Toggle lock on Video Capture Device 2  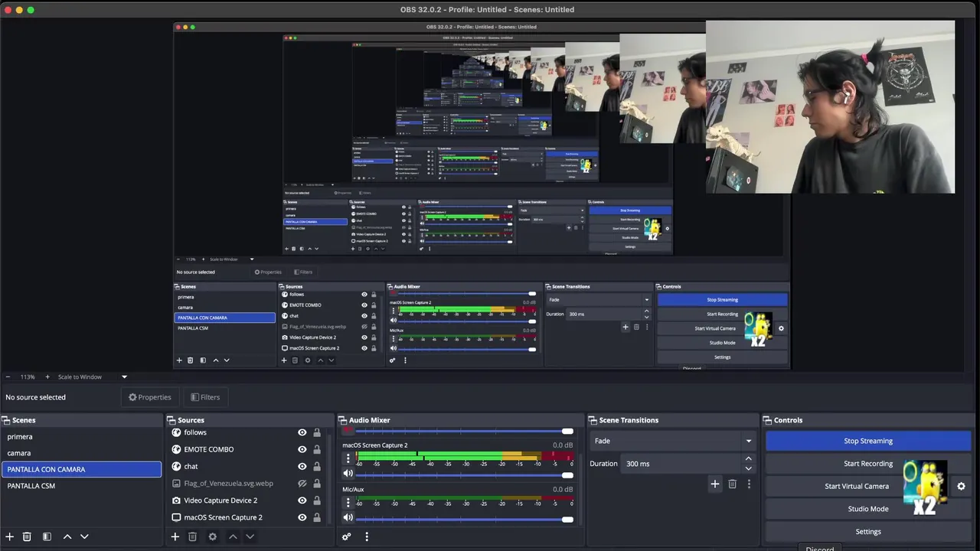tap(317, 500)
